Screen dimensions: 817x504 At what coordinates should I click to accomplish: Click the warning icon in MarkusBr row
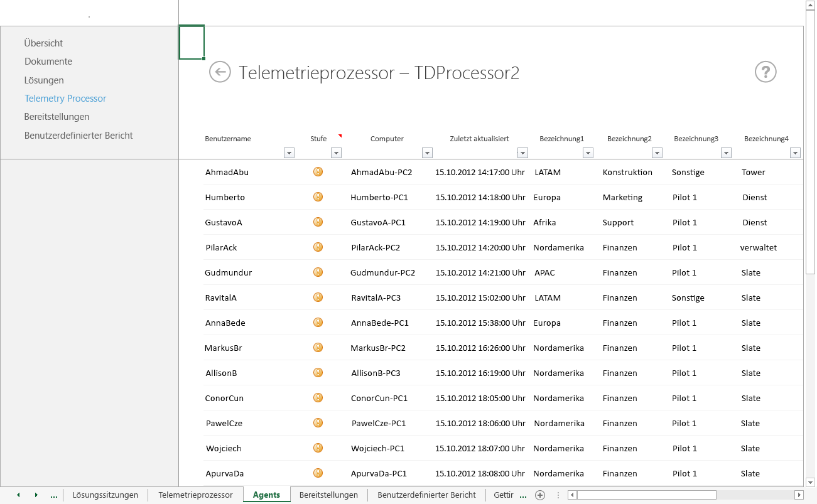pos(318,348)
